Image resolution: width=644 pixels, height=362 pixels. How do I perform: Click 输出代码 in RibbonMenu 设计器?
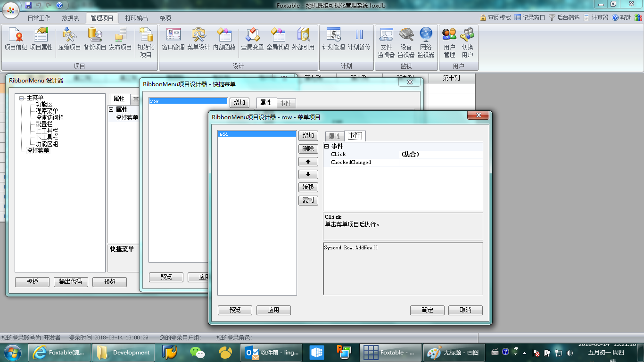(x=71, y=282)
